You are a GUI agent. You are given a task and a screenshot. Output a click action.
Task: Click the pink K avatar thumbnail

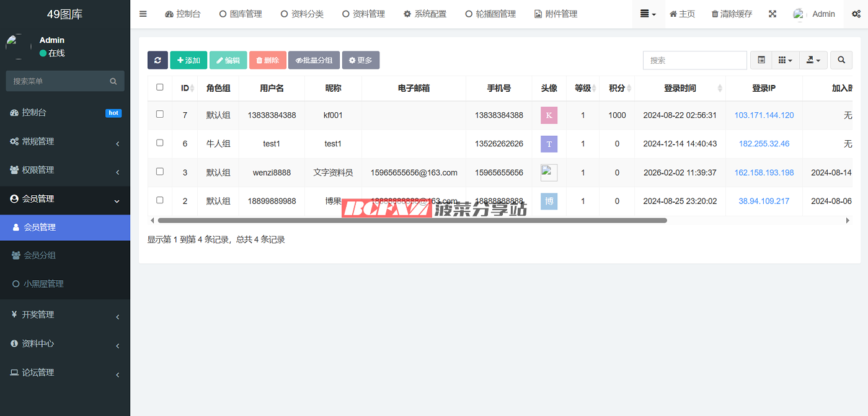click(x=549, y=115)
